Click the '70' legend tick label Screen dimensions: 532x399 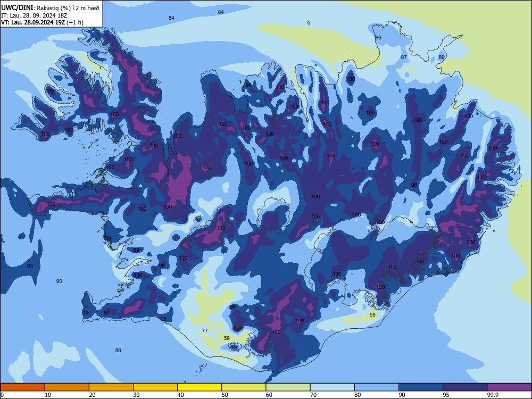click(313, 395)
